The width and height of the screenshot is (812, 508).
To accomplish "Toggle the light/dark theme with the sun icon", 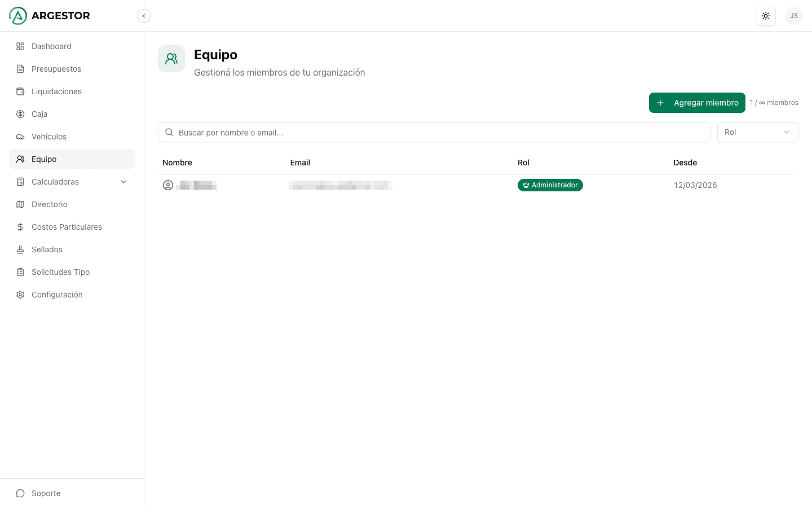I will click(766, 16).
